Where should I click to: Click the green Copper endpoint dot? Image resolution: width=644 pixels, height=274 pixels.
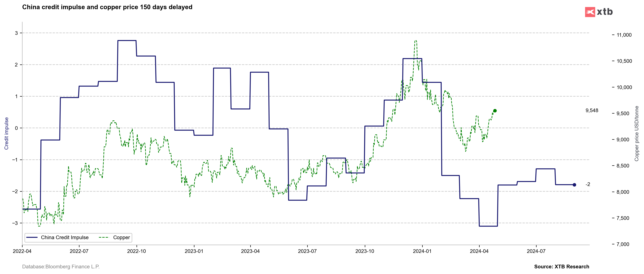coord(495,111)
